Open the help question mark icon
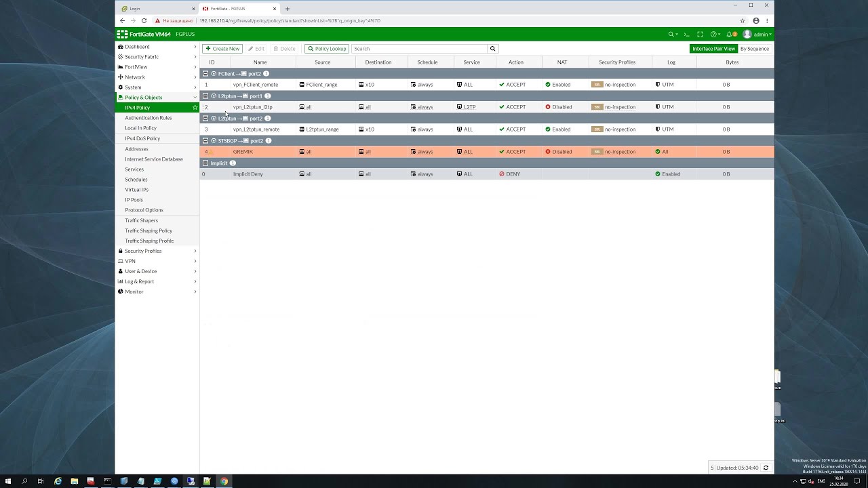This screenshot has width=868, height=488. pyautogui.click(x=713, y=35)
